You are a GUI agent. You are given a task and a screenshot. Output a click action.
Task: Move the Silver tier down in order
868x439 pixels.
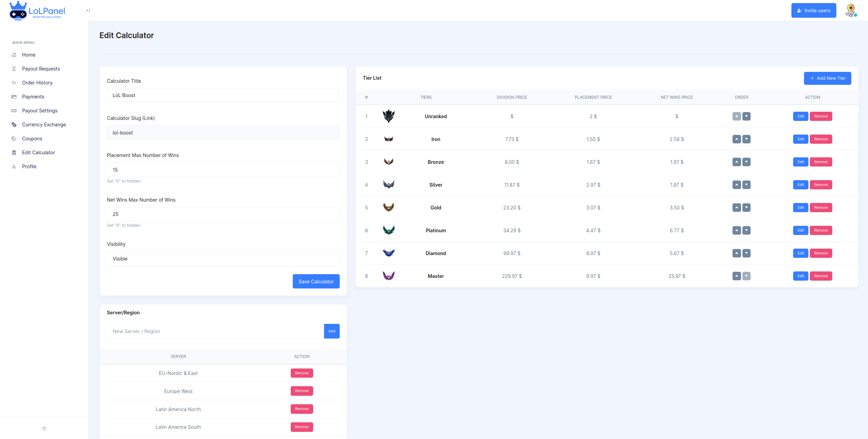click(x=746, y=185)
